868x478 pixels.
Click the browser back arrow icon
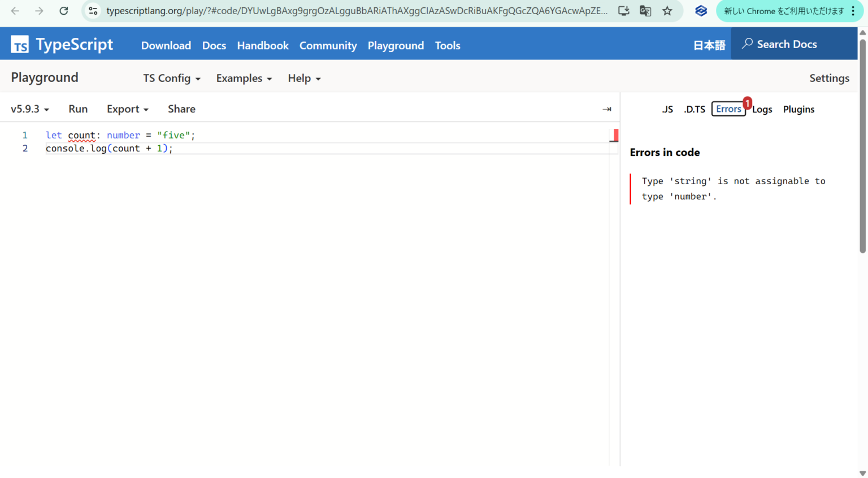click(14, 10)
